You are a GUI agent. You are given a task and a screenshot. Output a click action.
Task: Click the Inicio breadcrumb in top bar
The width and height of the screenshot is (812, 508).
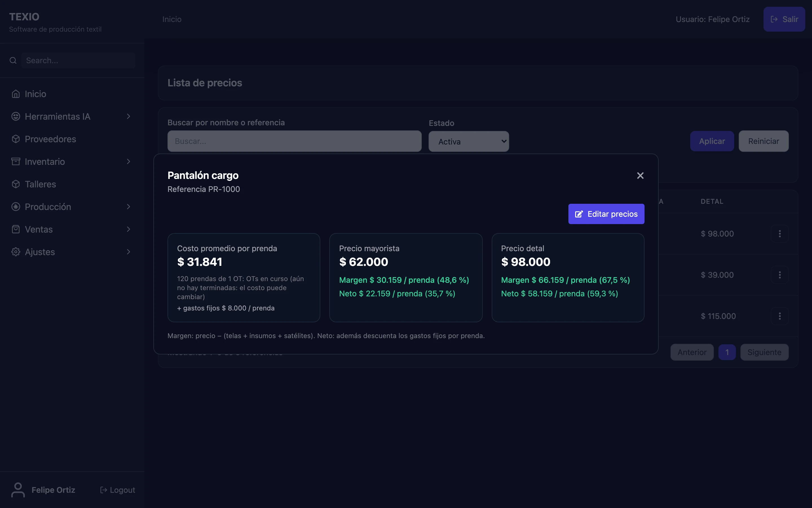[172, 19]
